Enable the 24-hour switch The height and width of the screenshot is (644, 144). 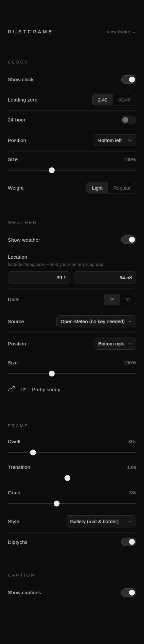129,120
